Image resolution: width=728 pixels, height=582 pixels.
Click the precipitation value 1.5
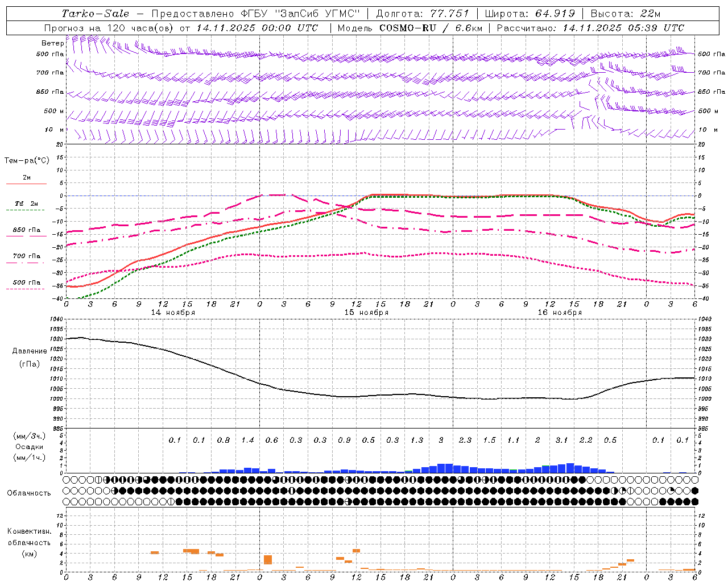(489, 440)
